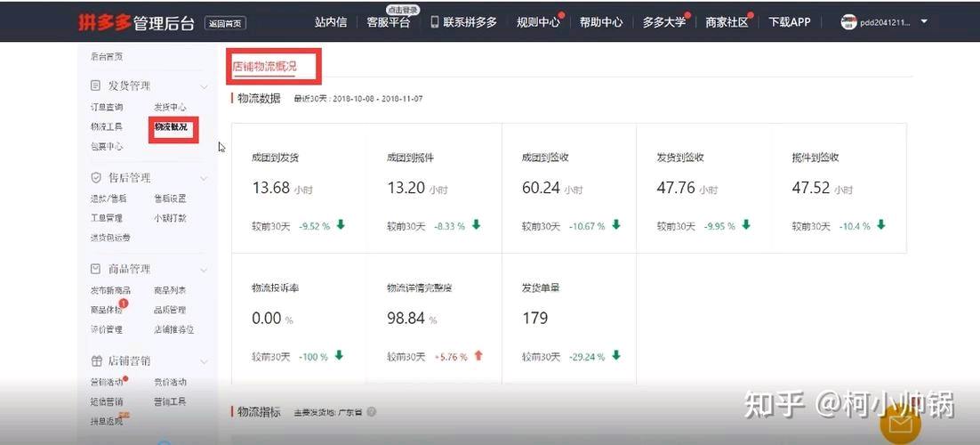Open 物流工具 in the sidebar
Viewport: 980px width, 445px height.
(107, 126)
